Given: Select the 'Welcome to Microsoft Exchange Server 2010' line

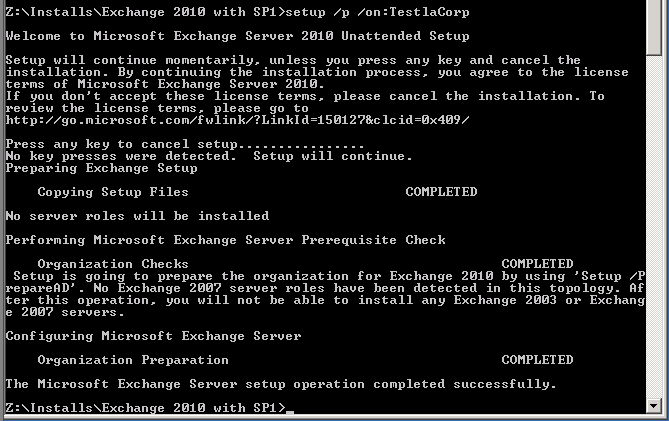Looking at the screenshot, I should 237,36.
